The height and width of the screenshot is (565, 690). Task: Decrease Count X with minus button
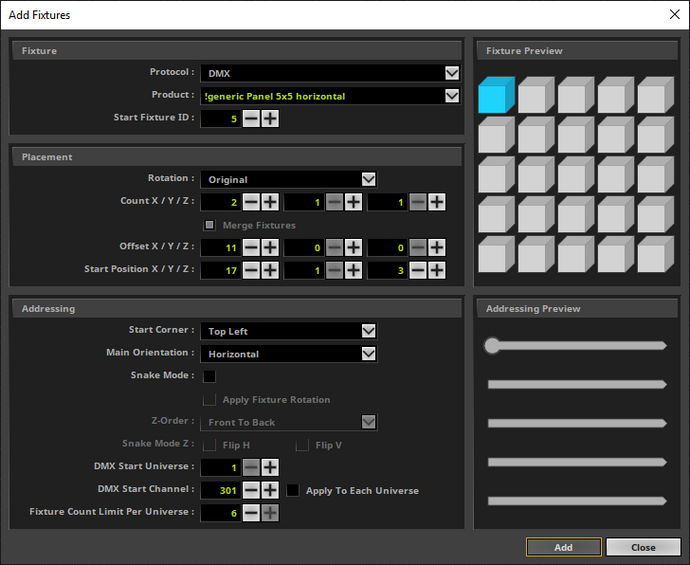(x=251, y=202)
